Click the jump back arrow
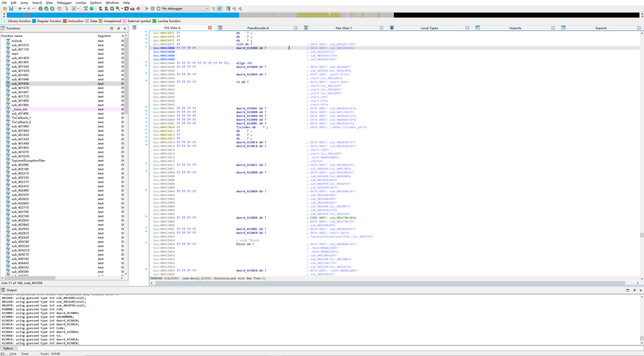Viewport: 644px width, 356px height. pos(20,9)
